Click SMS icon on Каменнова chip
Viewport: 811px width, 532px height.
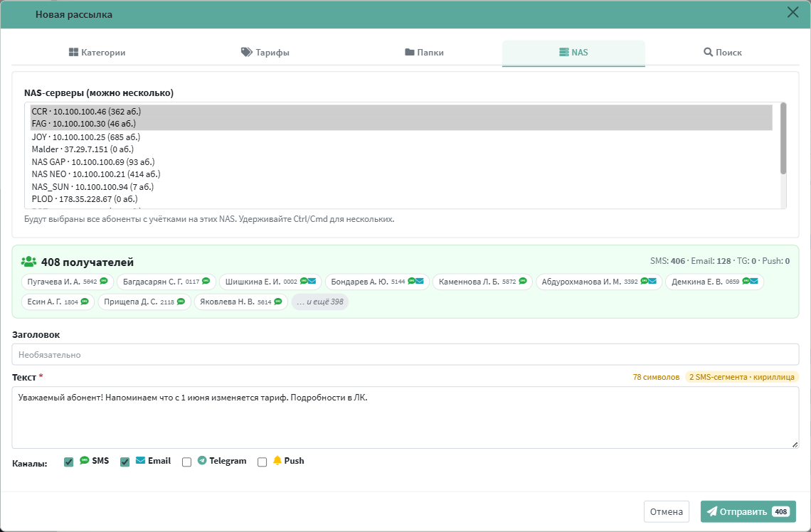coord(522,281)
